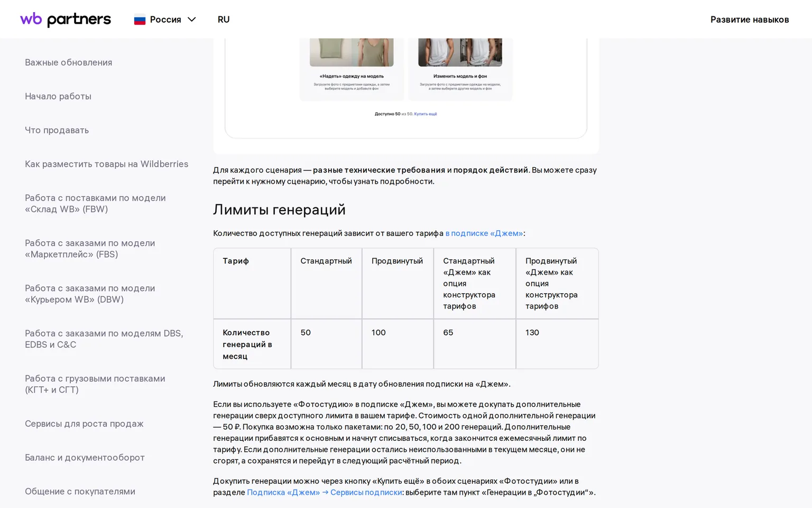Switch language via the RU selector
The height and width of the screenshot is (508, 812).
(x=224, y=20)
